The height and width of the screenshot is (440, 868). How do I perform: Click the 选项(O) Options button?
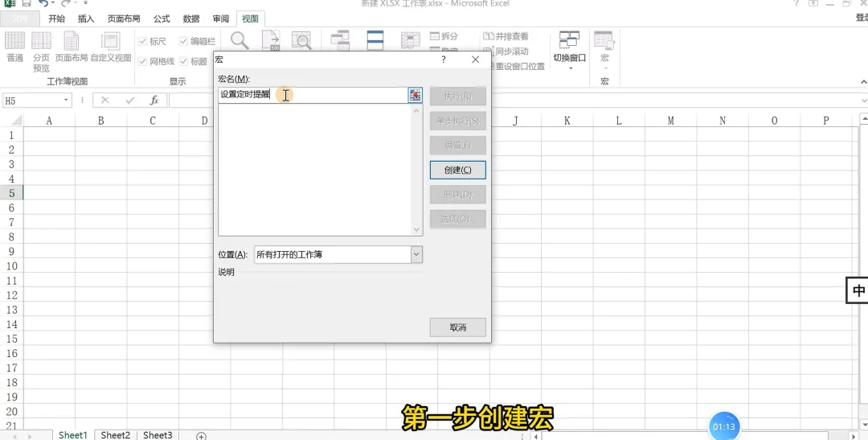tap(458, 219)
